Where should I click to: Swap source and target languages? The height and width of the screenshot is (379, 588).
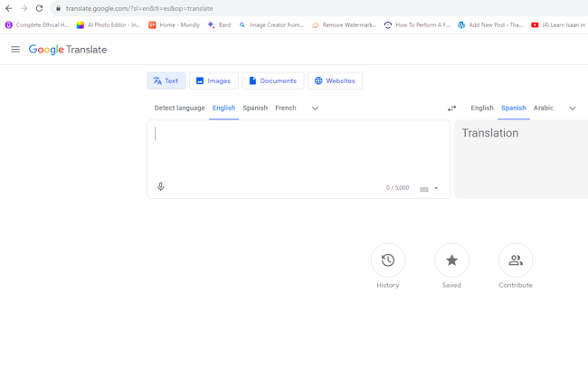tap(452, 109)
